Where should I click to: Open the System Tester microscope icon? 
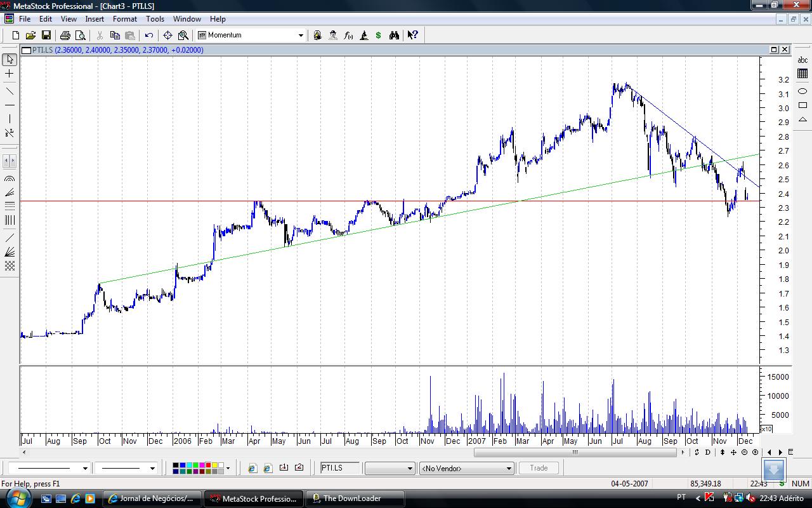pos(364,36)
